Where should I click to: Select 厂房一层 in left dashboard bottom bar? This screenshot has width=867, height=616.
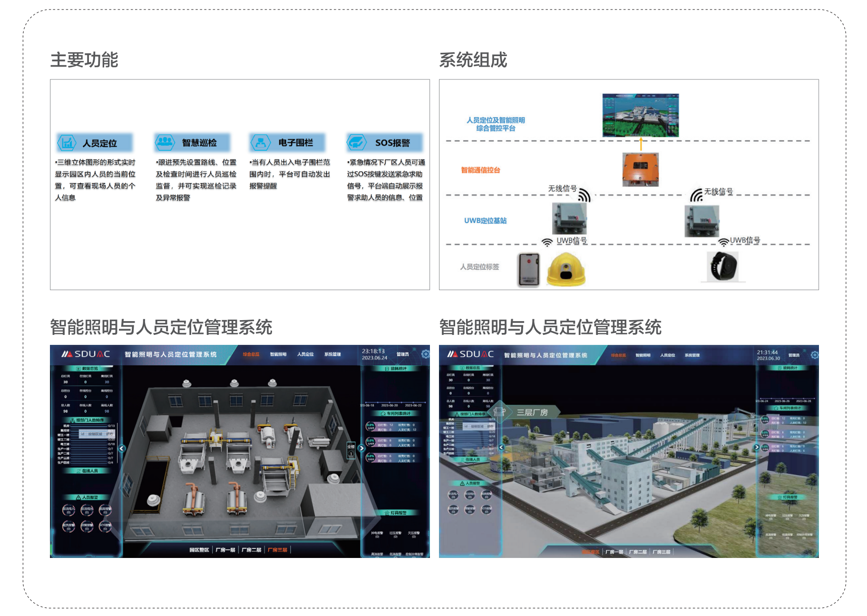click(x=225, y=550)
